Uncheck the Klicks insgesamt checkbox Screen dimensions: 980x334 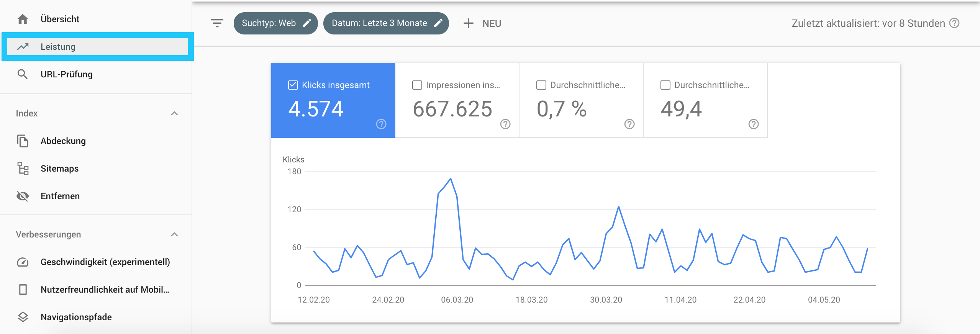tap(293, 85)
